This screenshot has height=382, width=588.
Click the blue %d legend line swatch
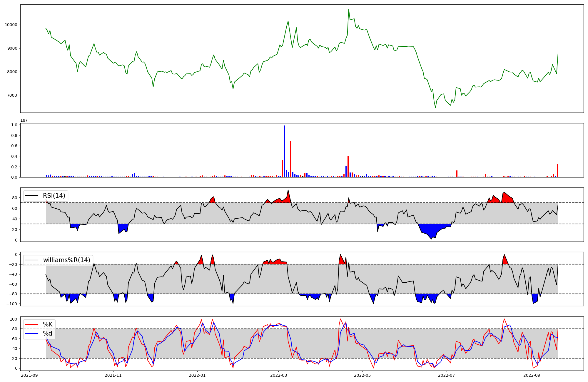coord(32,334)
